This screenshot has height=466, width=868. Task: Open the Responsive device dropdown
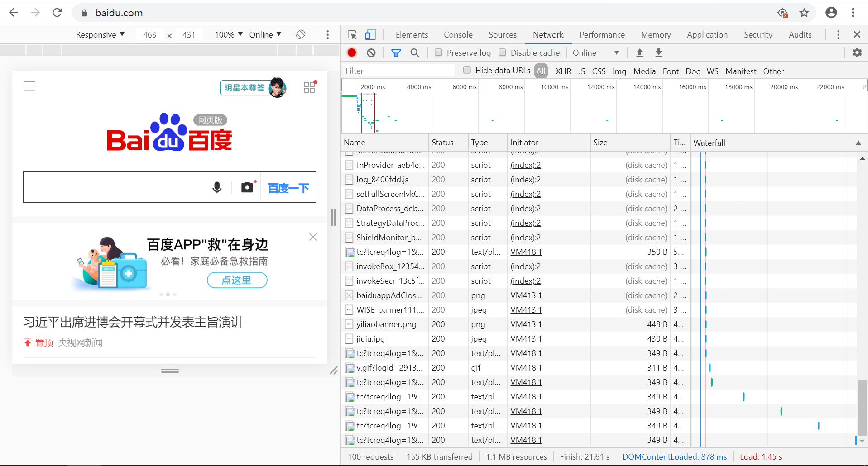pos(100,35)
